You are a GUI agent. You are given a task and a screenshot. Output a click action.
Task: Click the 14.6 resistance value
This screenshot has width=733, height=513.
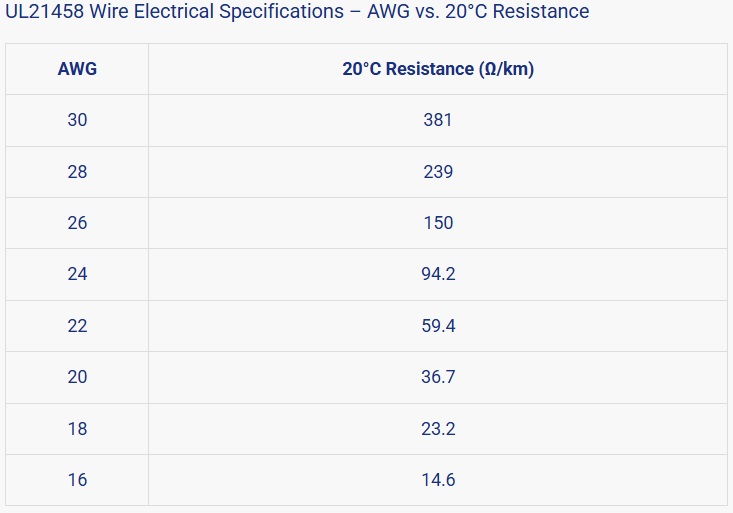point(438,480)
